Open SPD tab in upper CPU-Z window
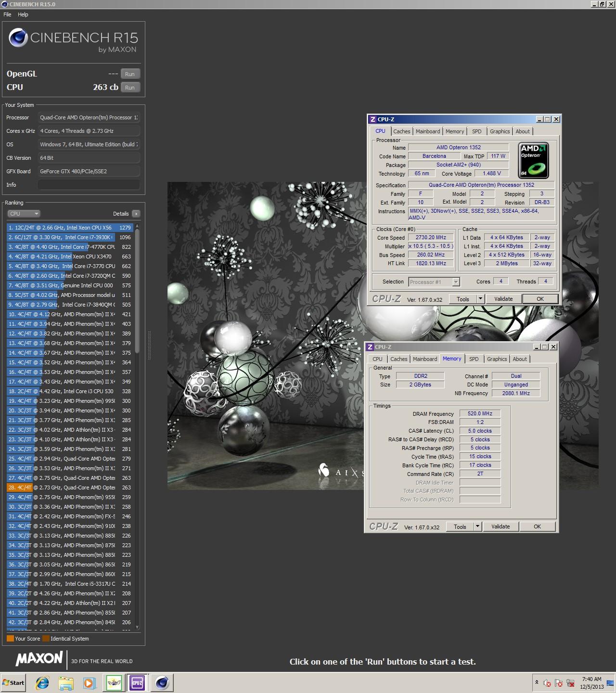The width and height of the screenshot is (616, 693). 476,131
